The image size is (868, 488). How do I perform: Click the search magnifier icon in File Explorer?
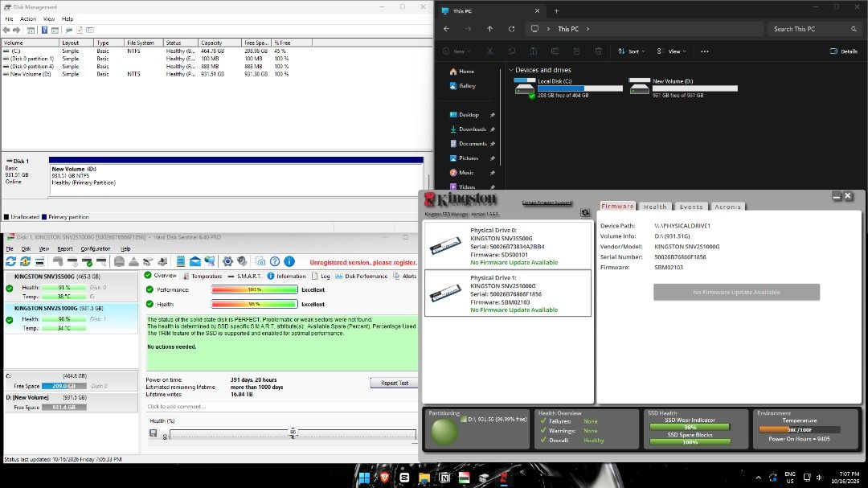854,29
